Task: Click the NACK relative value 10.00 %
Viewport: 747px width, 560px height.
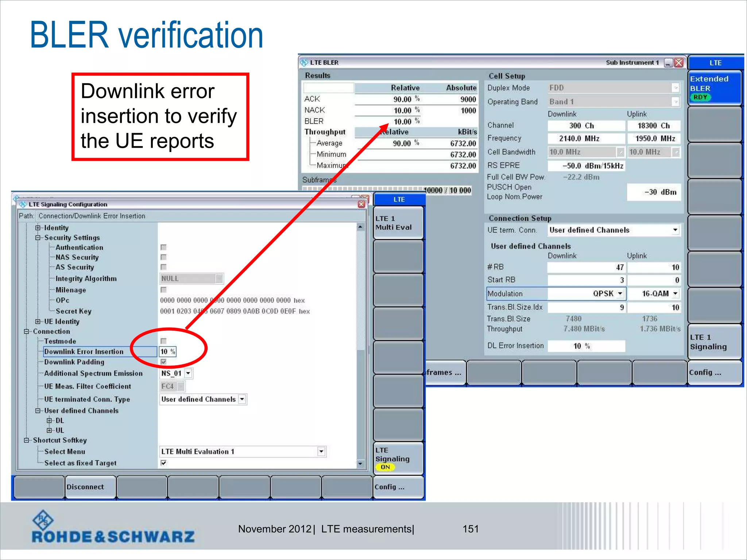Action: click(x=407, y=110)
